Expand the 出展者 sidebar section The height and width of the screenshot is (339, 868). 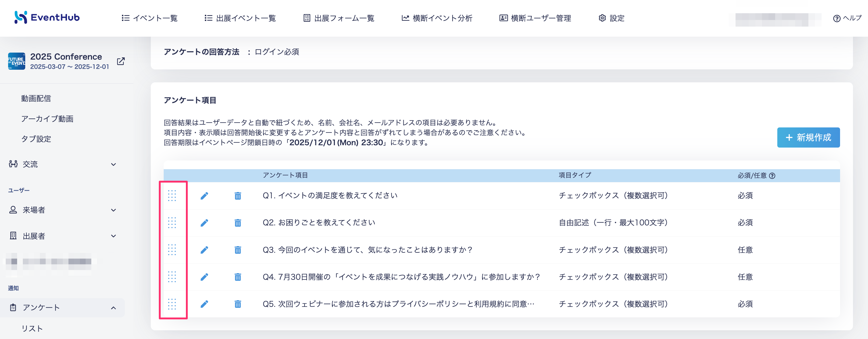[62, 236]
